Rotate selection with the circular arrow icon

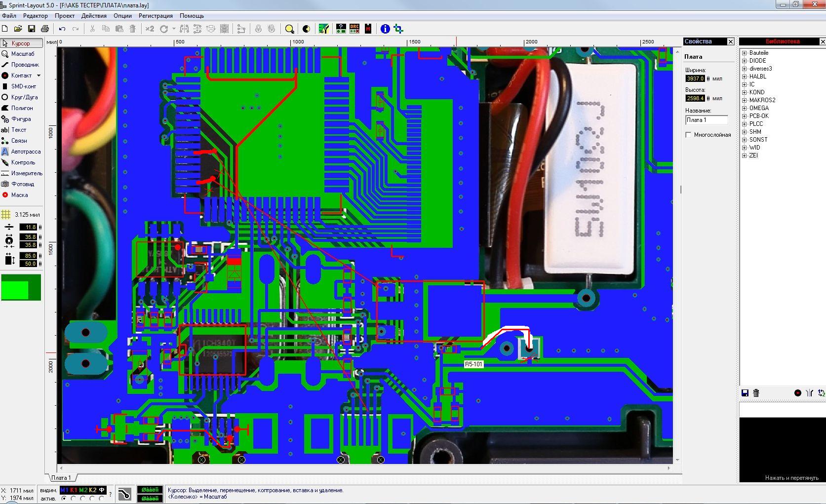tap(164, 29)
